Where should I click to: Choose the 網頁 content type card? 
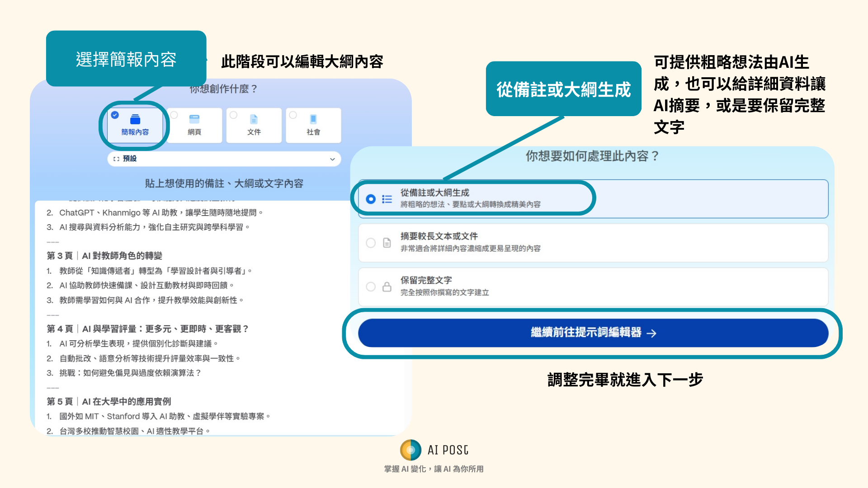pyautogui.click(x=194, y=126)
